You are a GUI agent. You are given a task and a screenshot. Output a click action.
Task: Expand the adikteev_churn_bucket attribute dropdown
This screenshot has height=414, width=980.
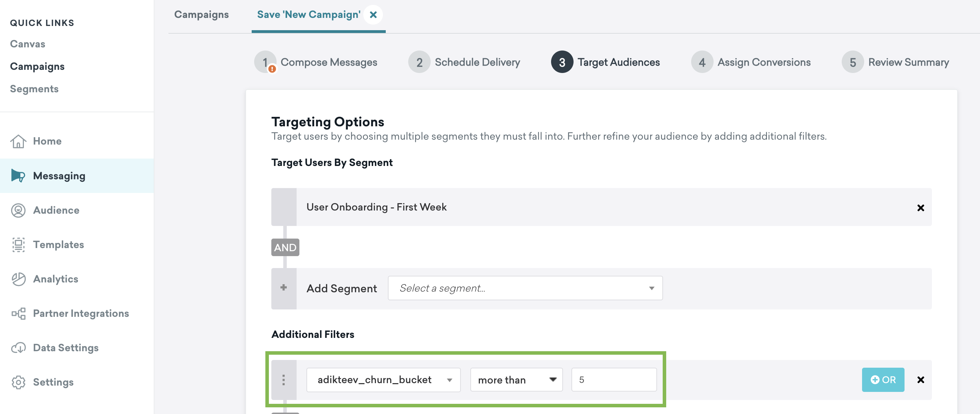[x=449, y=379]
